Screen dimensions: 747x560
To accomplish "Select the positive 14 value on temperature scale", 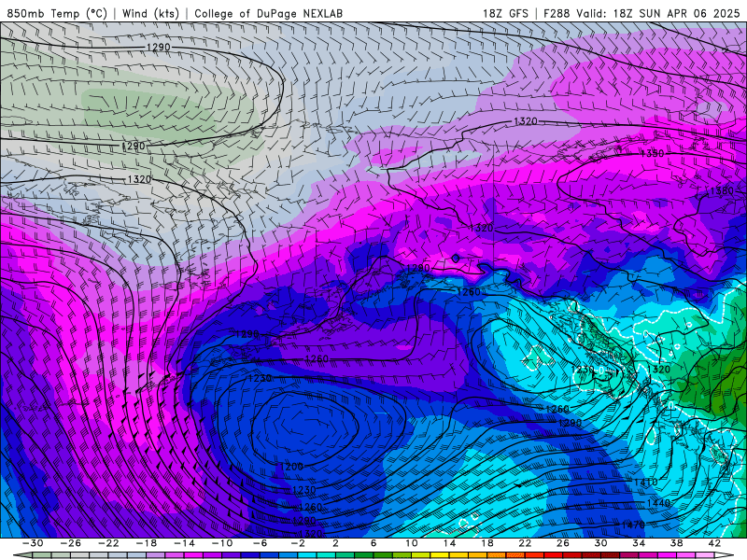I will pos(449,543).
